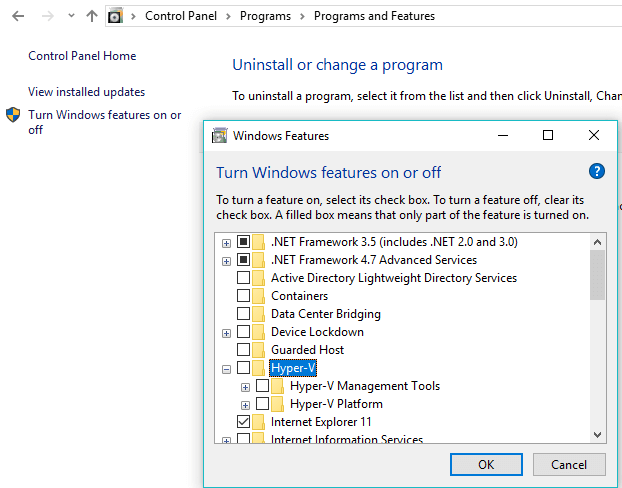
Task: Click the Windows Features title bar icon
Action: [219, 136]
